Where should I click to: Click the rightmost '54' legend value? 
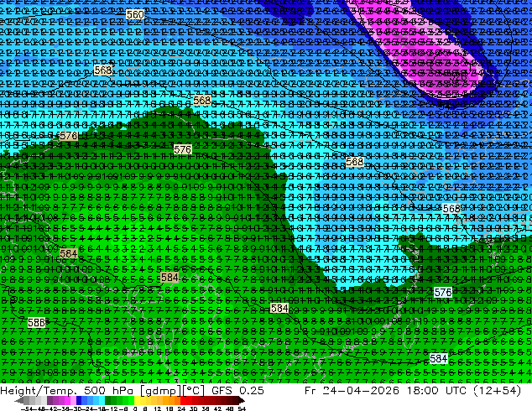click(x=242, y=408)
